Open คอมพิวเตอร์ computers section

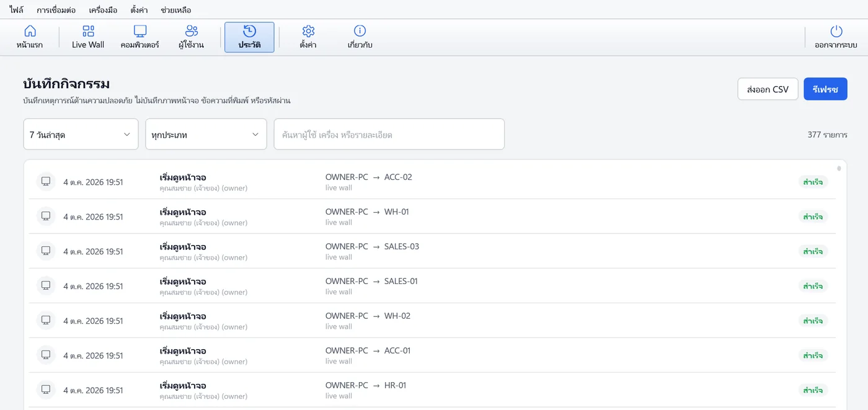coord(140,37)
